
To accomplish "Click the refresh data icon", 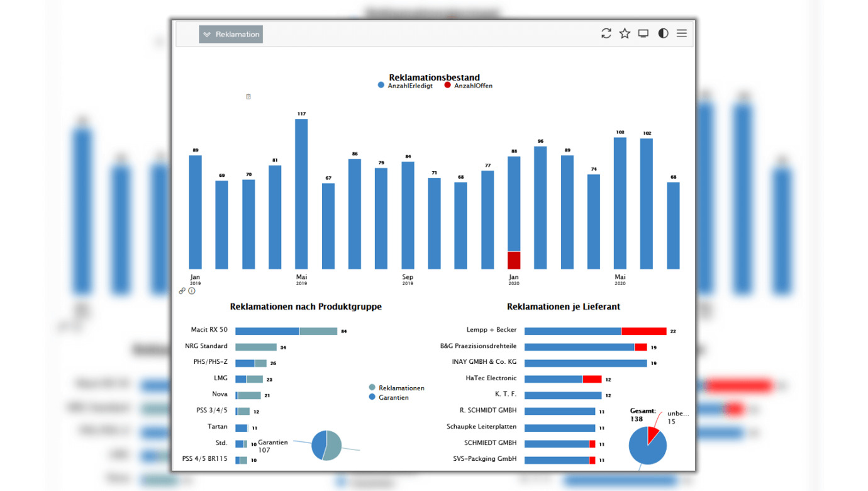I will click(x=606, y=33).
